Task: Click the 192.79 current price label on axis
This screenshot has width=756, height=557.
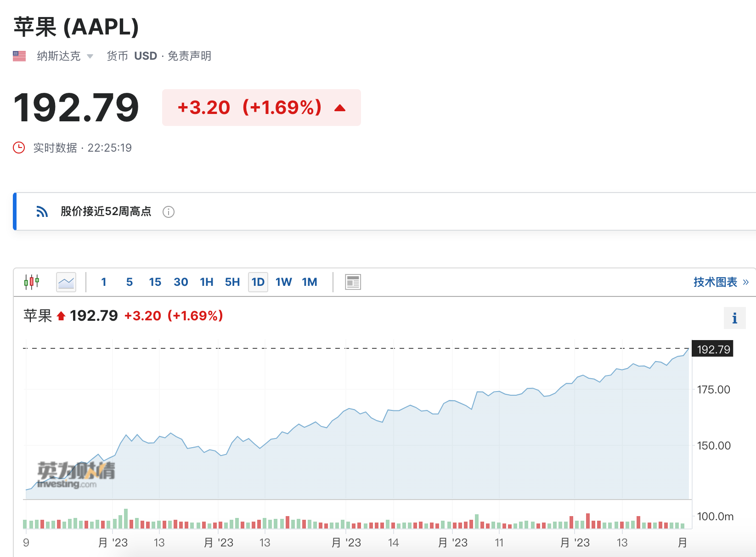Action: [713, 349]
